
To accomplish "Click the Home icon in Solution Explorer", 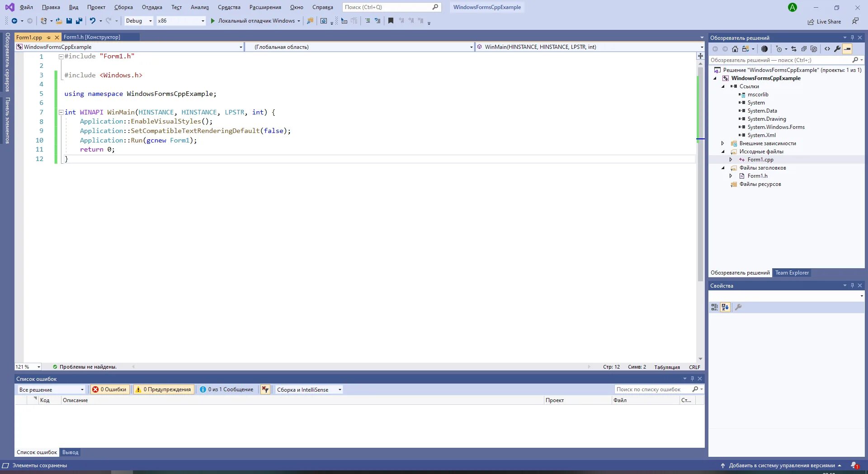I will click(735, 49).
